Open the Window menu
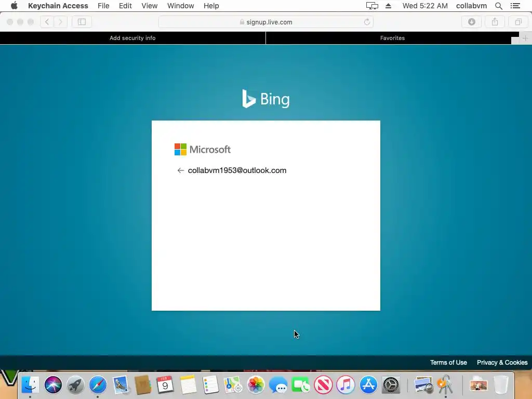 (x=180, y=6)
